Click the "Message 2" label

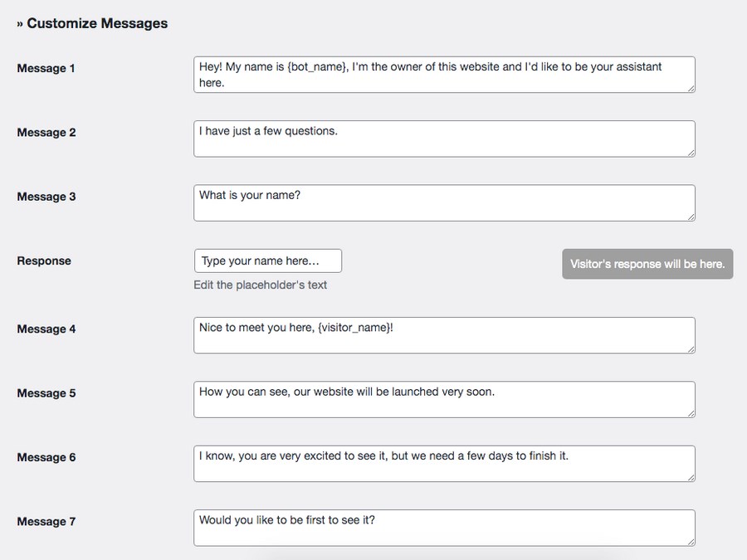[46, 133]
